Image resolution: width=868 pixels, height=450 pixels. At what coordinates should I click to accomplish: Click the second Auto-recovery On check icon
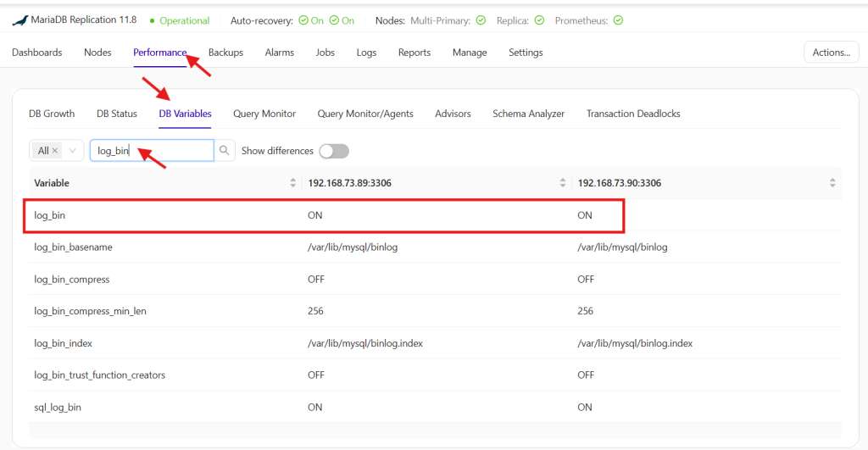pos(334,20)
